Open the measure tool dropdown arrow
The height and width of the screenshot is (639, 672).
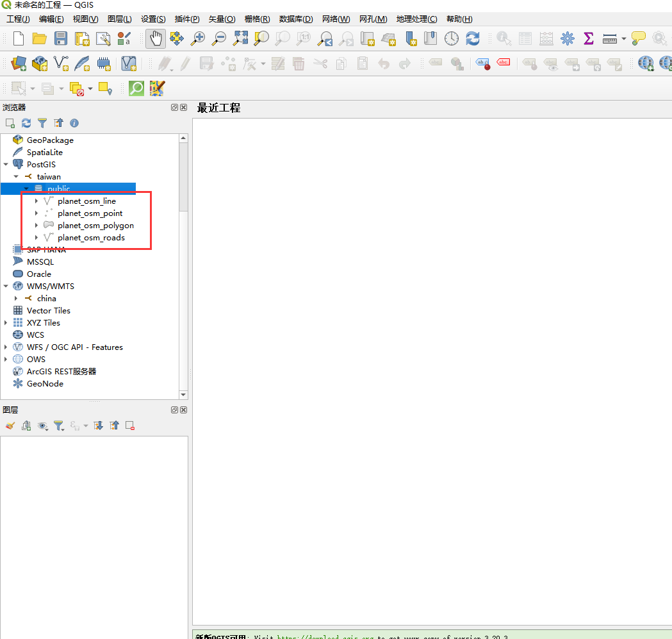[x=623, y=38]
